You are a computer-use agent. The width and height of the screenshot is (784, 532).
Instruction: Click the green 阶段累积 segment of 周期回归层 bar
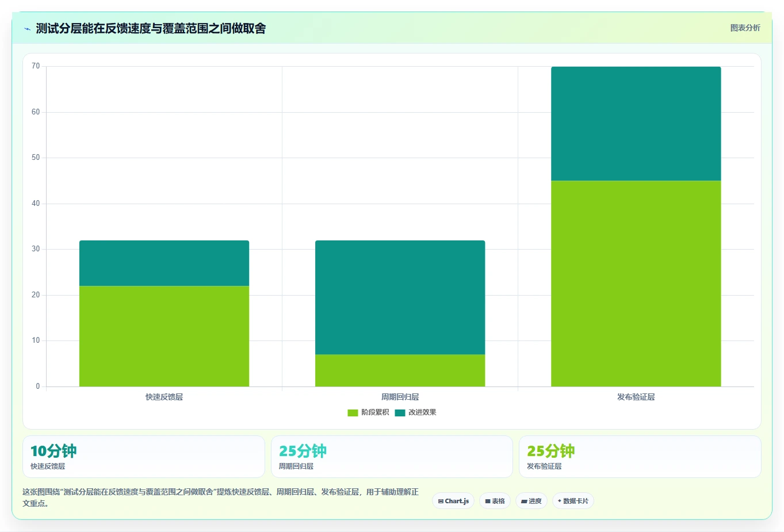click(x=400, y=370)
